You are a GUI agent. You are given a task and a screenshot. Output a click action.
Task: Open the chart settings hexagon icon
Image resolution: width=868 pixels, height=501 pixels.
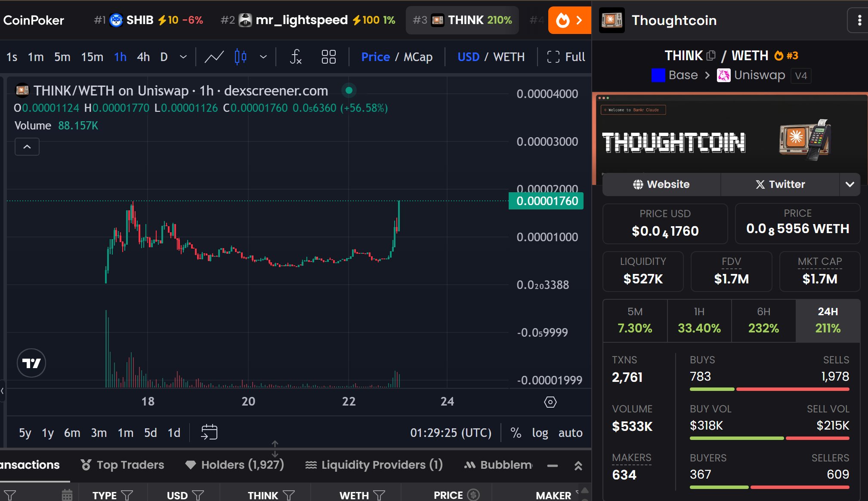point(550,402)
